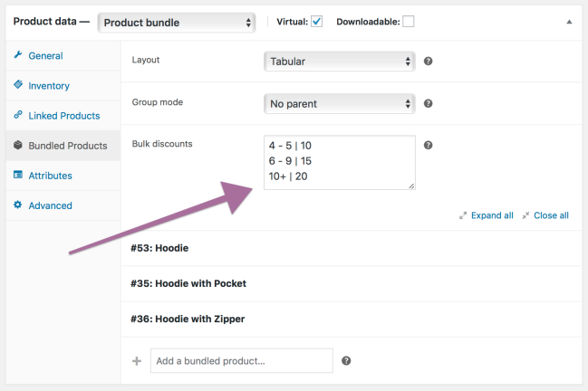Click the Linked Products link icon
This screenshot has height=391, width=588.
pos(18,116)
